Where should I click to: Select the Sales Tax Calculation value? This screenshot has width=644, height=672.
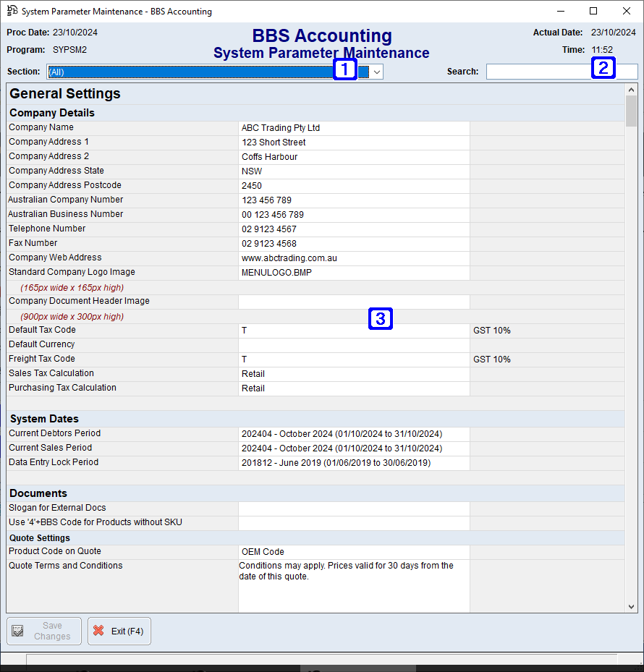coord(353,374)
